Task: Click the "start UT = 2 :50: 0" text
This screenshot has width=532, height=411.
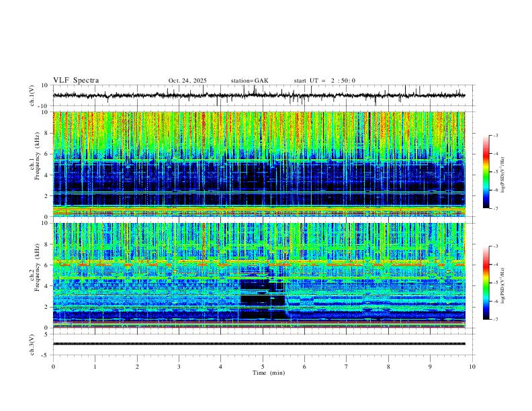Action: point(324,81)
